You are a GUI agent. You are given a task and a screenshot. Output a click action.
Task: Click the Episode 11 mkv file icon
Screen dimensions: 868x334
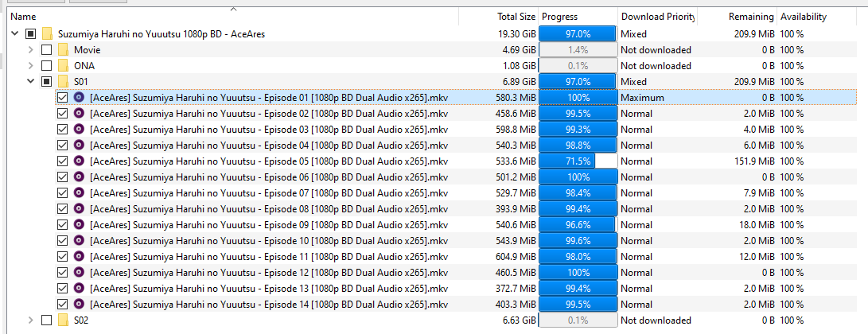click(x=79, y=257)
